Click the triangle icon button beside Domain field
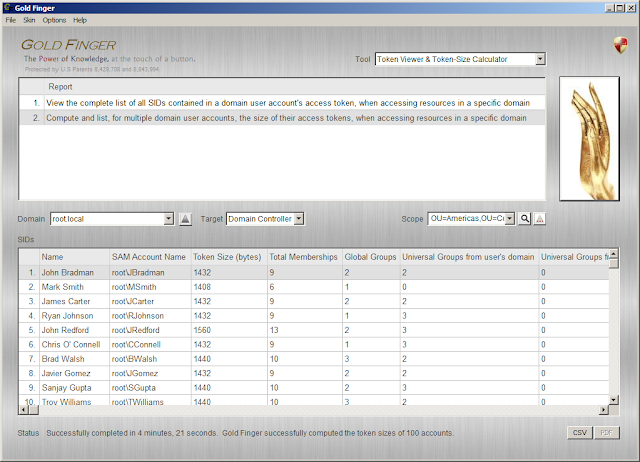 [x=185, y=219]
